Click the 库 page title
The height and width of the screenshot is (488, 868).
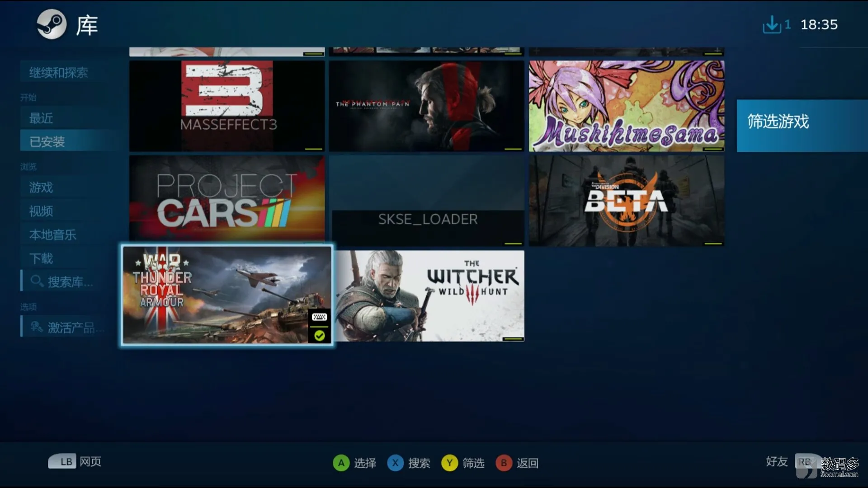[87, 25]
